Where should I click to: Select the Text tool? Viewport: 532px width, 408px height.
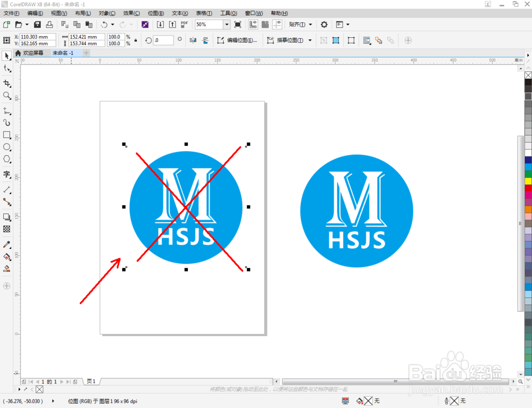(7, 174)
